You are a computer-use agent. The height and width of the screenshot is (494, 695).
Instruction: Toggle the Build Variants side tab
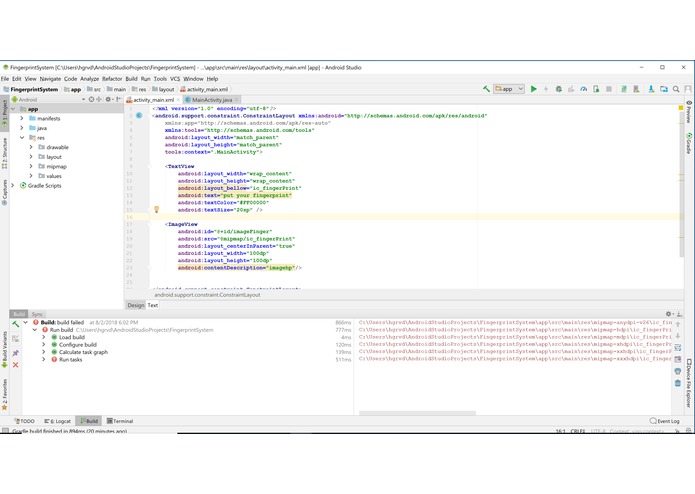[4, 349]
